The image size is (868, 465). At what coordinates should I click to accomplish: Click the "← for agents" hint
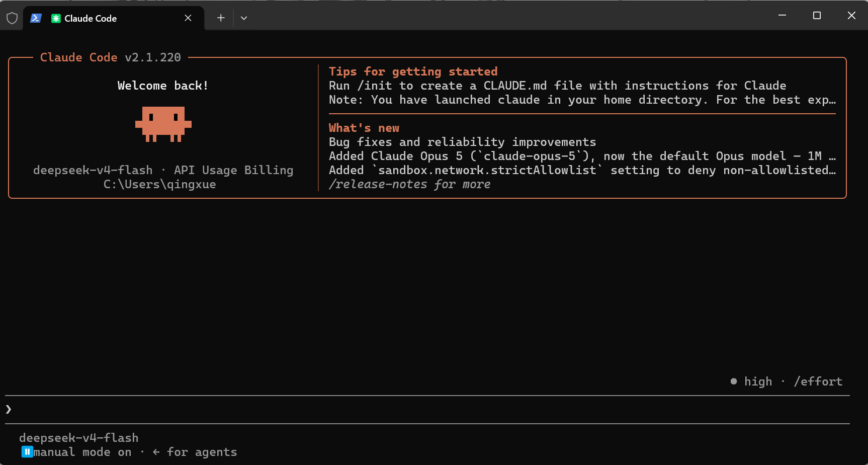pos(195,452)
